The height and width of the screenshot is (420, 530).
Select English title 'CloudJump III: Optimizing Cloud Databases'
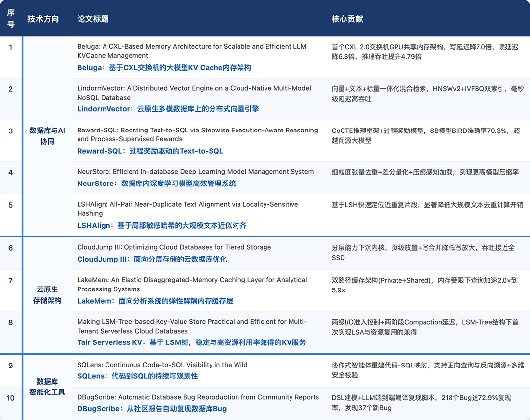tap(174, 247)
